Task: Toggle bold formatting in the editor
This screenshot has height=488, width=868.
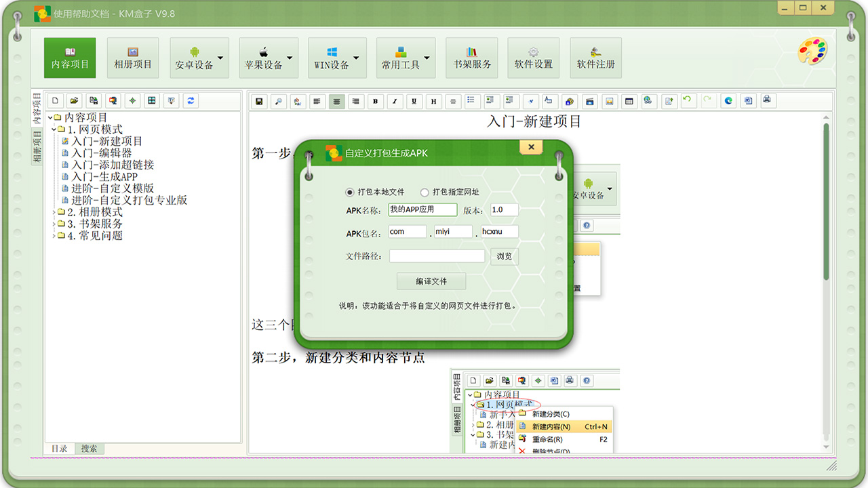Action: point(376,102)
